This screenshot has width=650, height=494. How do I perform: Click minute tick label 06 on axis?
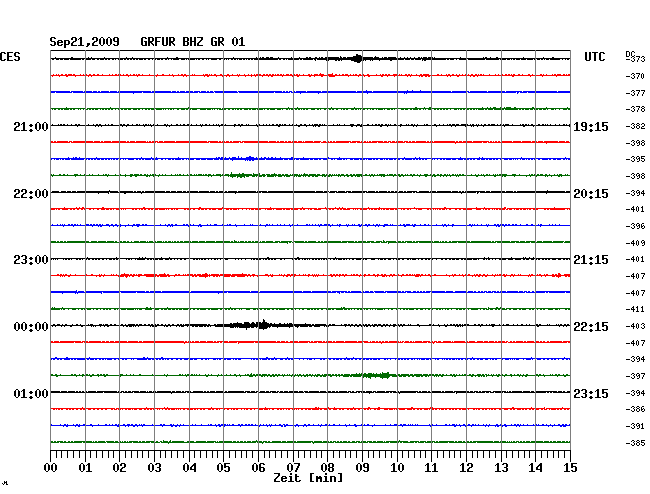pyautogui.click(x=258, y=468)
